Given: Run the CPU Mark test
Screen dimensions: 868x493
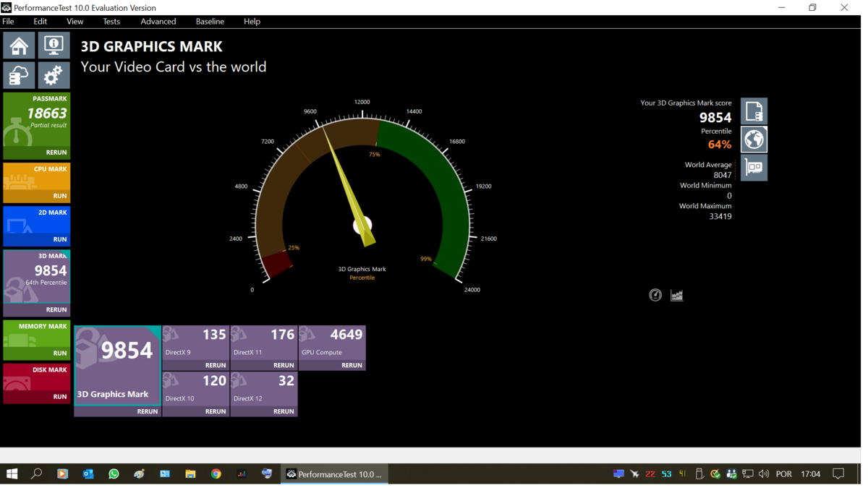Looking at the screenshot, I should coord(60,196).
